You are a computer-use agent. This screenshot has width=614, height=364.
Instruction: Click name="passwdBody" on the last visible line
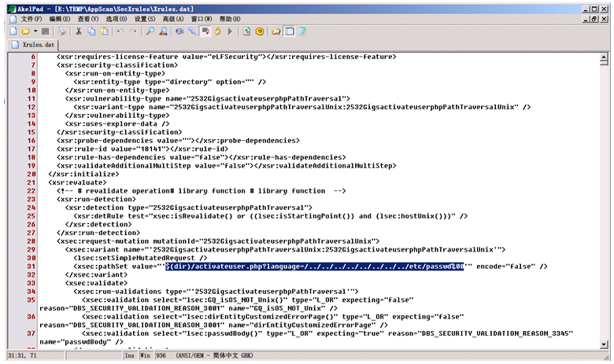(76, 342)
